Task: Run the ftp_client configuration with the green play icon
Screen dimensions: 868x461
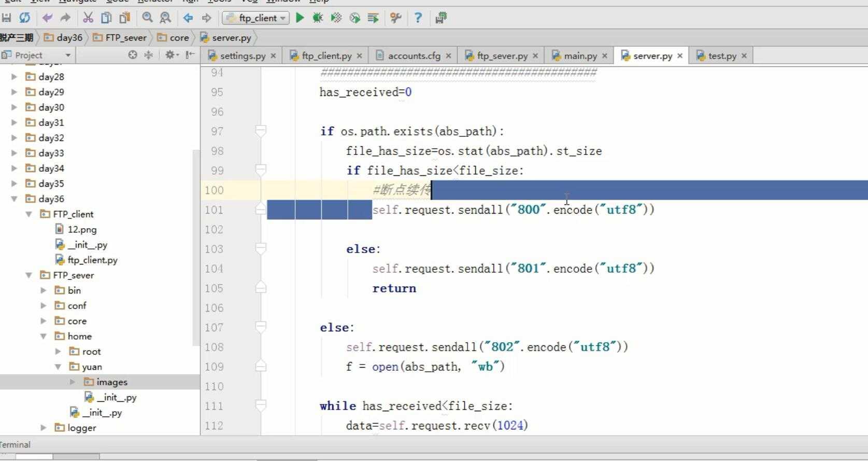Action: point(300,18)
